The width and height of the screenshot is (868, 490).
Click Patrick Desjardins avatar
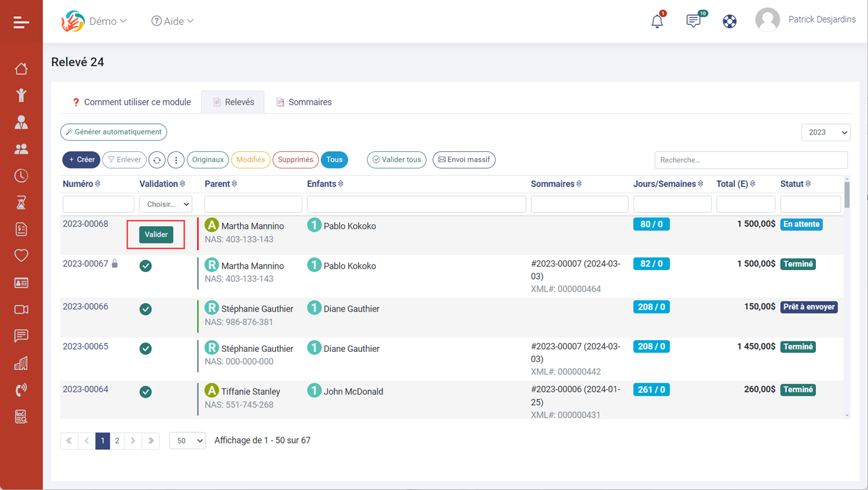pyautogui.click(x=768, y=20)
